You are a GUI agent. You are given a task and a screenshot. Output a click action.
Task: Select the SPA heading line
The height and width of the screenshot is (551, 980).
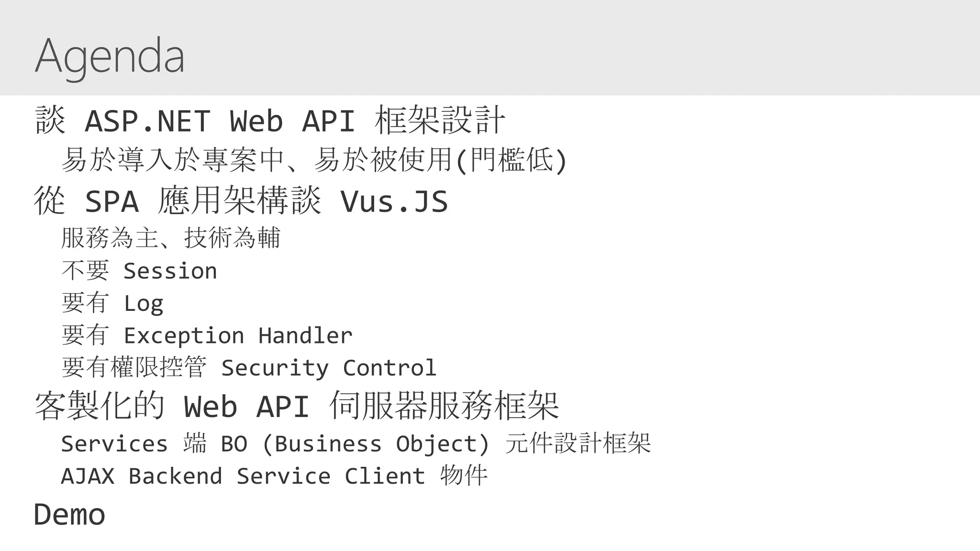[241, 200]
